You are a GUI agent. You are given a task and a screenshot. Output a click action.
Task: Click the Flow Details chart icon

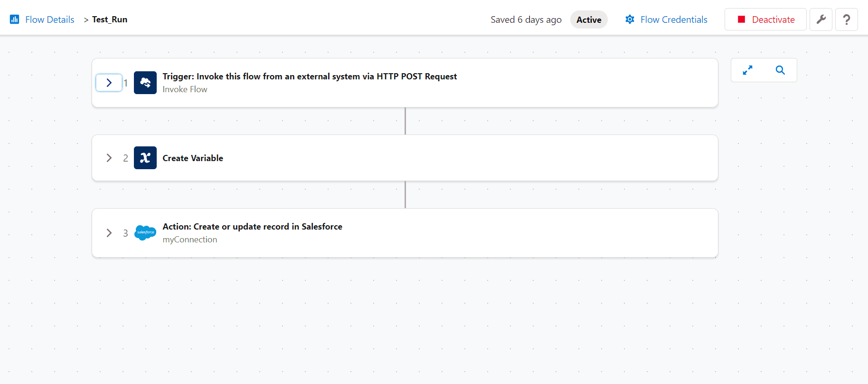pyautogui.click(x=15, y=19)
